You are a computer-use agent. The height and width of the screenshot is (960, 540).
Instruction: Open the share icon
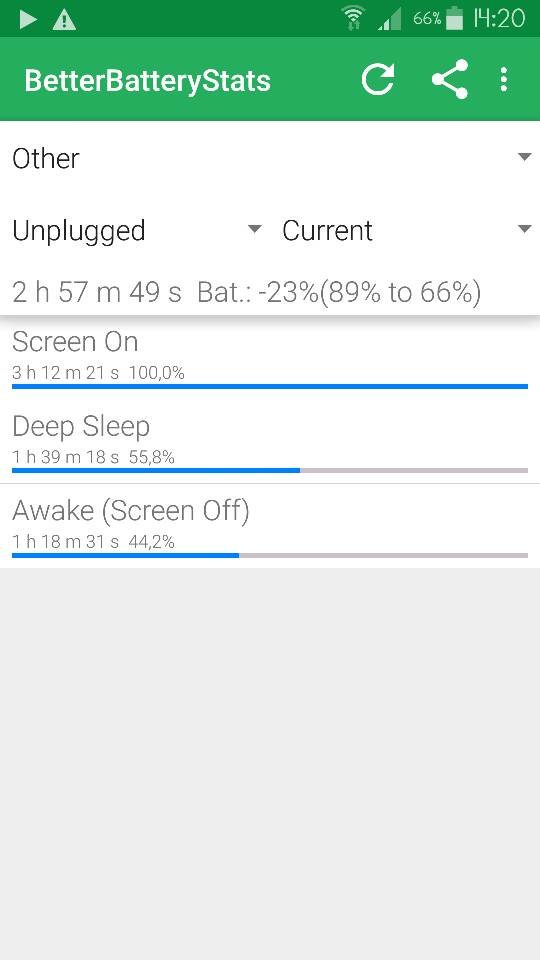coord(450,79)
